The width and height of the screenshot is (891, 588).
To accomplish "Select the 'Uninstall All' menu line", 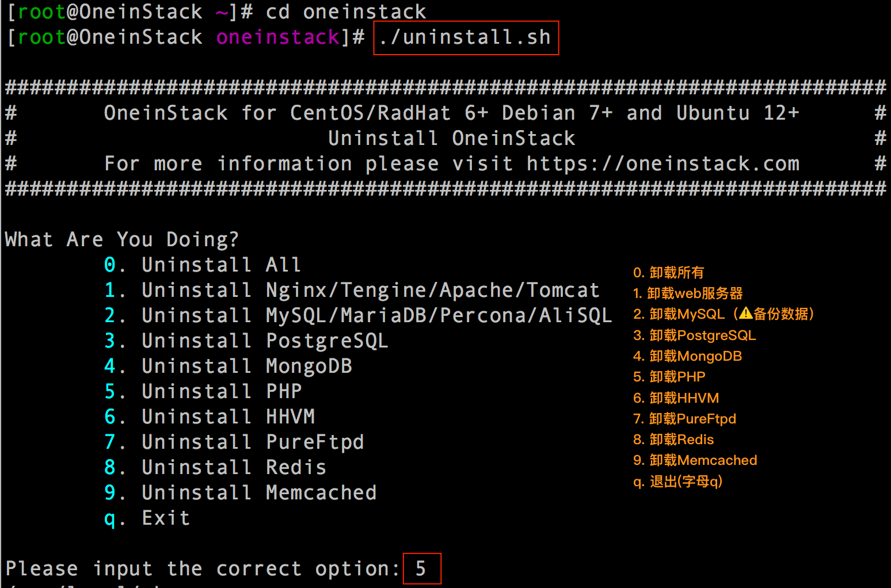I will point(203,265).
